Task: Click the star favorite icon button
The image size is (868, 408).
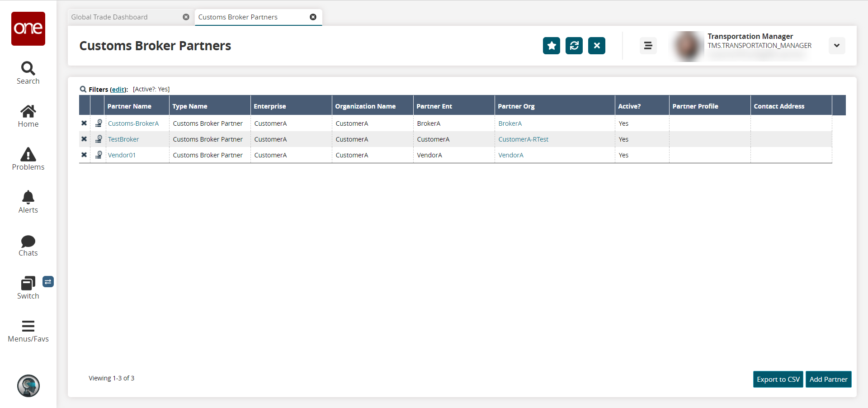Action: (551, 46)
